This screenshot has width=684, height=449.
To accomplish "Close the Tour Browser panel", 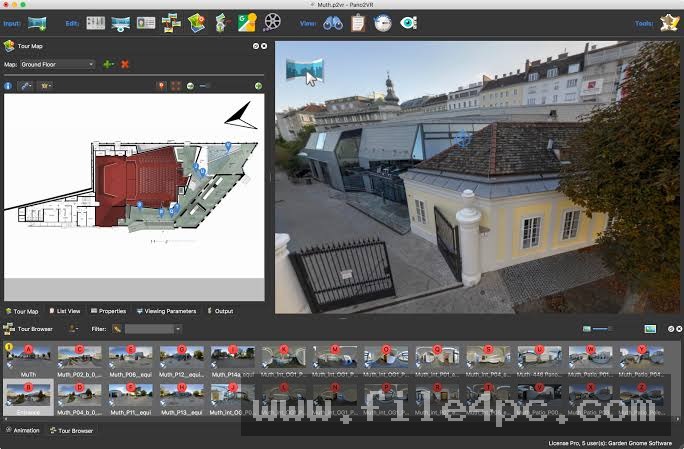I will pyautogui.click(x=679, y=329).
